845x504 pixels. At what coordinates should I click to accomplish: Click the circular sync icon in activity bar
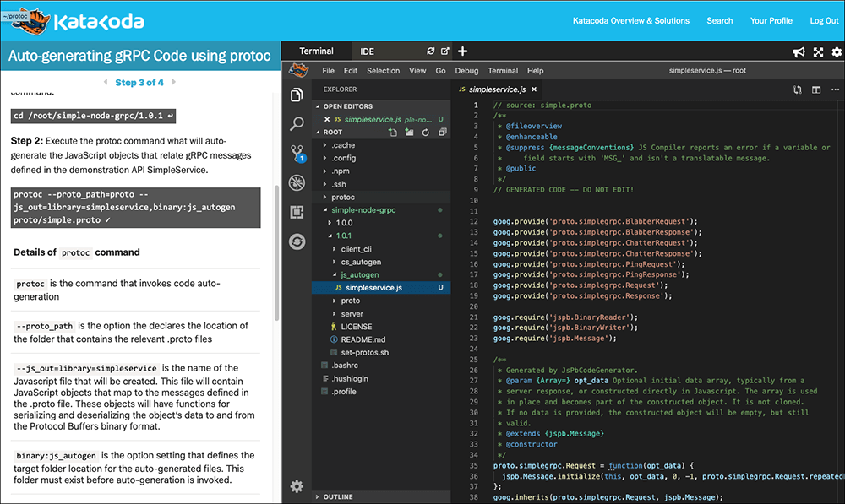pos(297,241)
